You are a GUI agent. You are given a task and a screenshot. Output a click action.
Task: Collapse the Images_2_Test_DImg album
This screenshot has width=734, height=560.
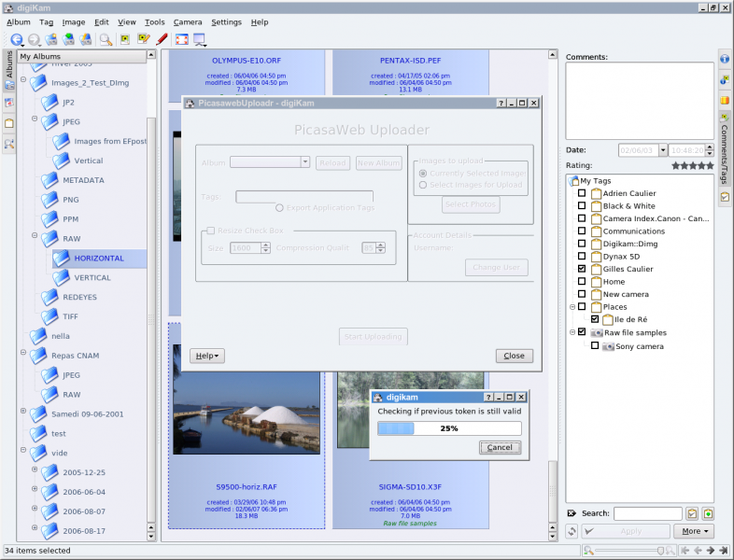point(23,79)
